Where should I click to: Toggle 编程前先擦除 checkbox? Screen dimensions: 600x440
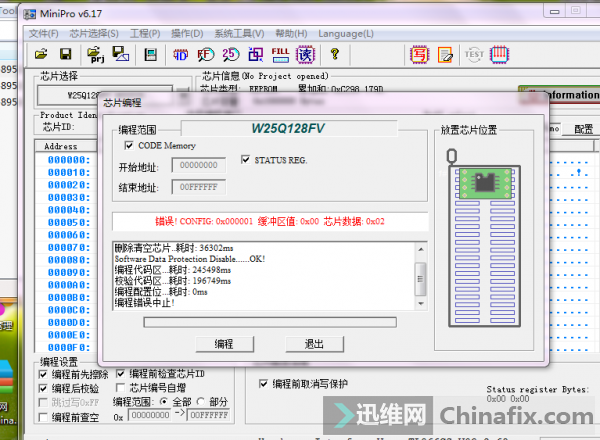[x=43, y=374]
